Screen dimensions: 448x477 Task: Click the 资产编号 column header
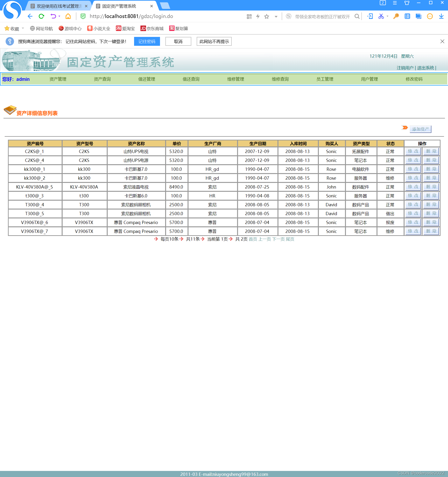click(35, 143)
